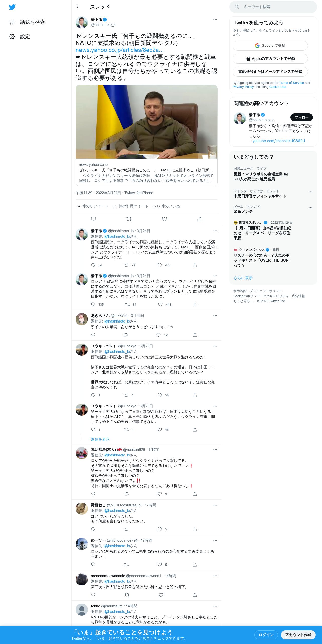
Task: Retweet the reply showing 81 retweets
Action: (x=127, y=304)
